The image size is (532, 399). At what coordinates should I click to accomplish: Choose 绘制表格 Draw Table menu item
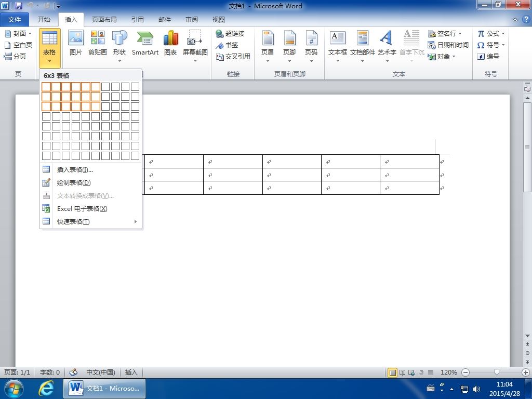[x=90, y=182]
